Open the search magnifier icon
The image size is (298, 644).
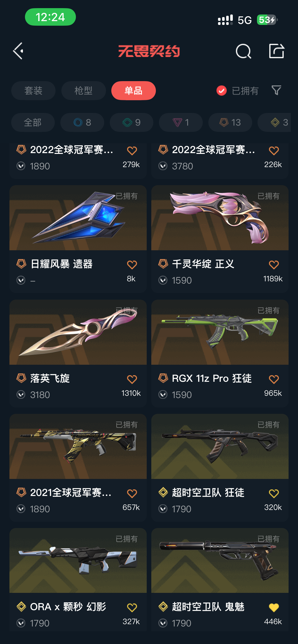[x=243, y=51]
